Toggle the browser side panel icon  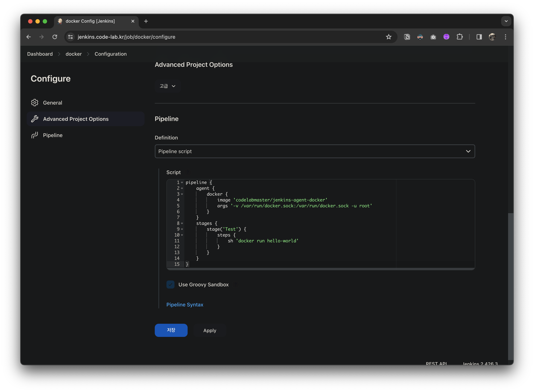[479, 37]
